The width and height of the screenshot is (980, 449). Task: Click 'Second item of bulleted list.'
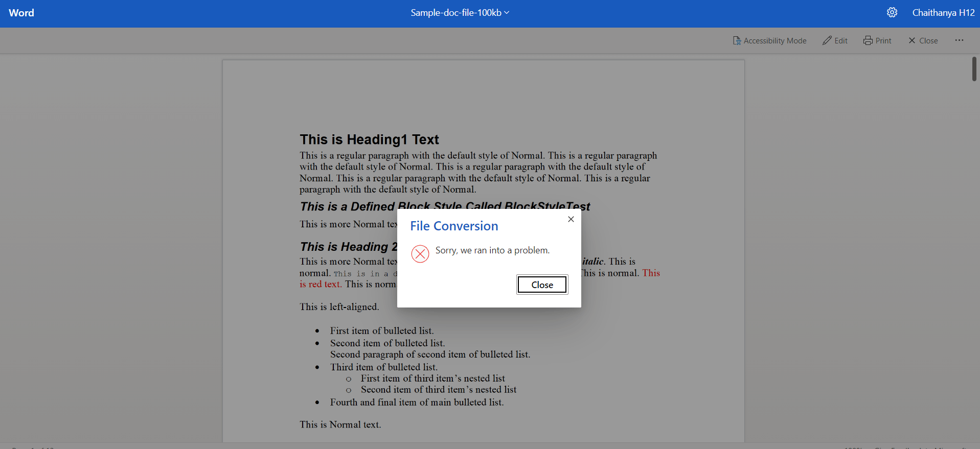388,343
